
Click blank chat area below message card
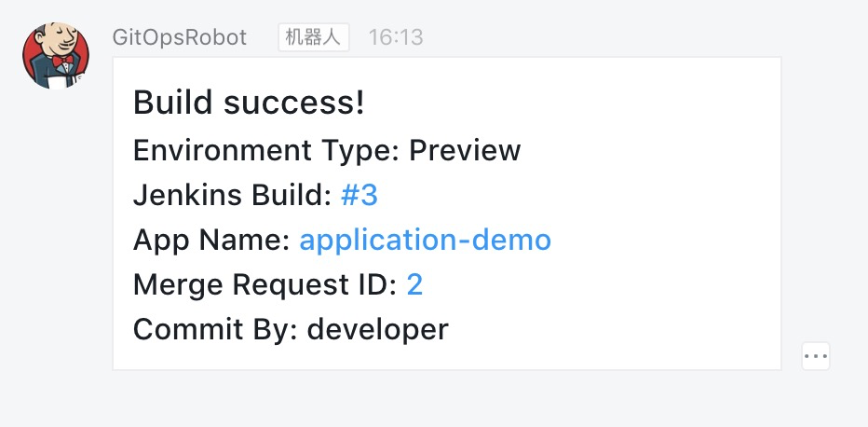pyautogui.click(x=434, y=400)
